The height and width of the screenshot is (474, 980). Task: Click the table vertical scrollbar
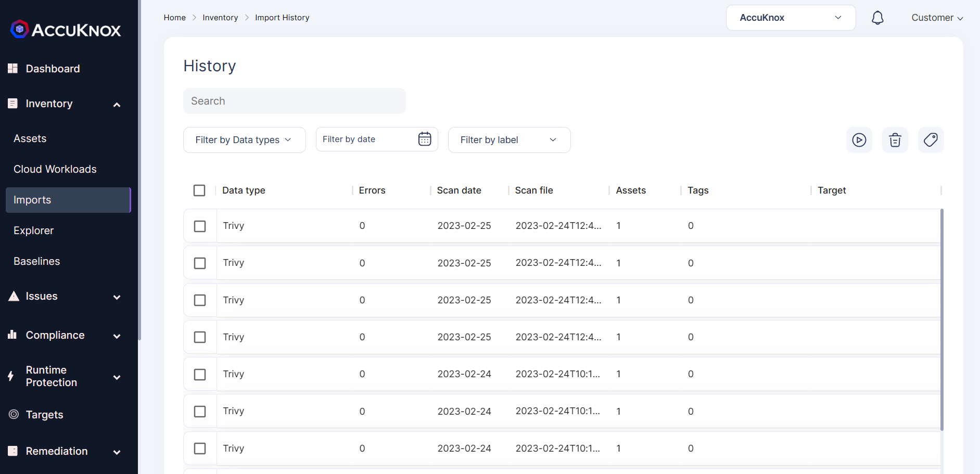[942, 319]
